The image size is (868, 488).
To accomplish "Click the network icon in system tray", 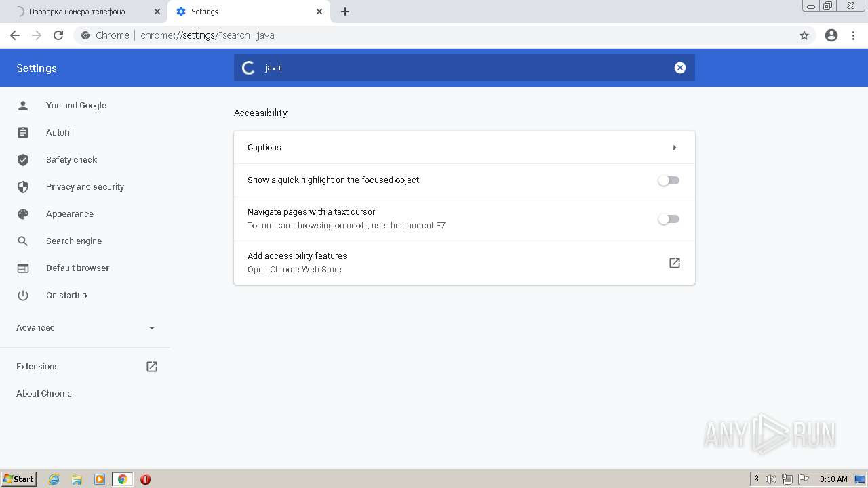I will coord(787,479).
